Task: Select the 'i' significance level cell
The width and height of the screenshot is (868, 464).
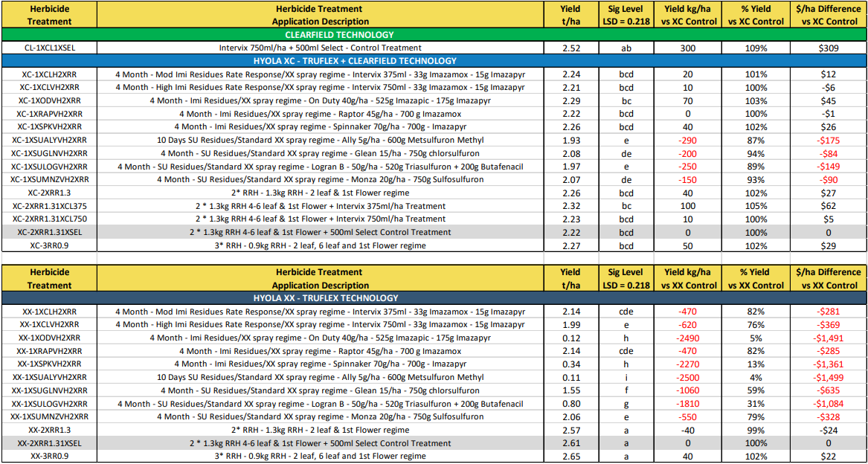Action: 626,377
